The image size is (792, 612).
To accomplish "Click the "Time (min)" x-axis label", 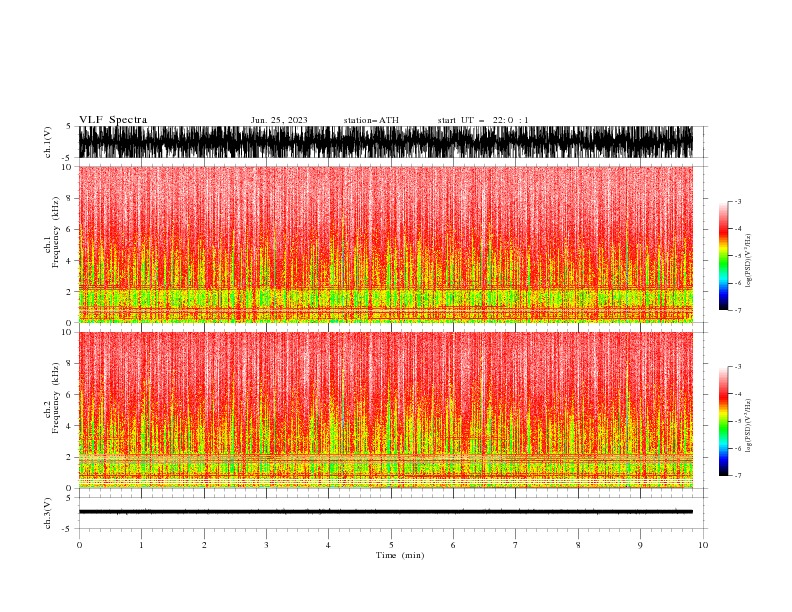I will pyautogui.click(x=400, y=555).
